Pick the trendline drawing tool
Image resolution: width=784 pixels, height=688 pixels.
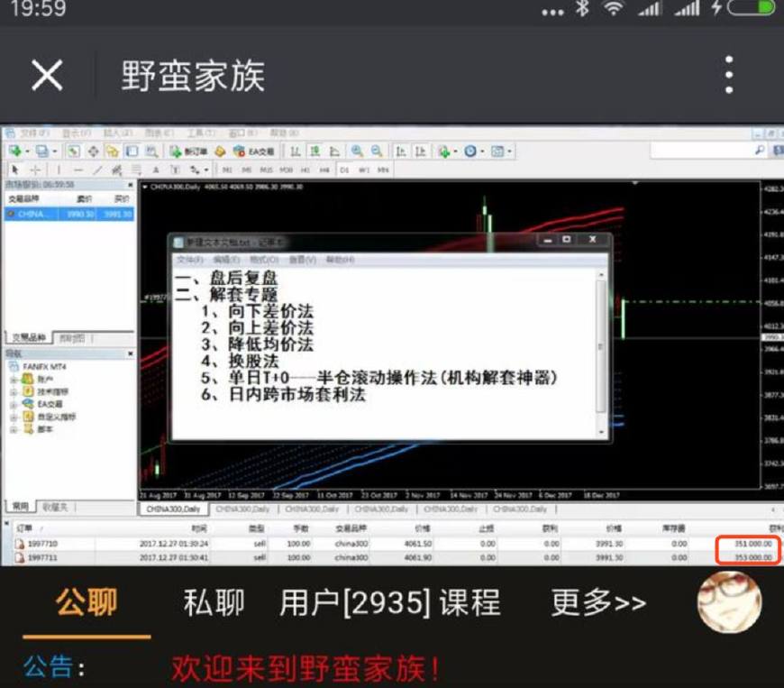(x=98, y=170)
